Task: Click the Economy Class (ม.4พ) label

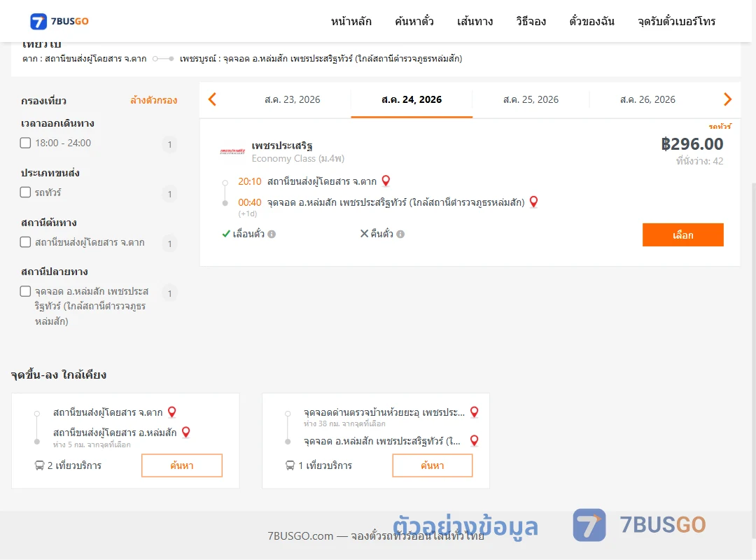Action: pos(298,158)
